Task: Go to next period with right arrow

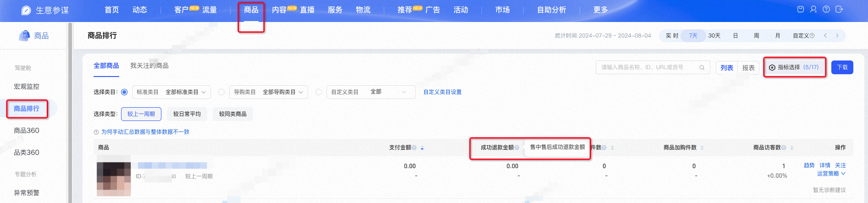Action: [837, 36]
